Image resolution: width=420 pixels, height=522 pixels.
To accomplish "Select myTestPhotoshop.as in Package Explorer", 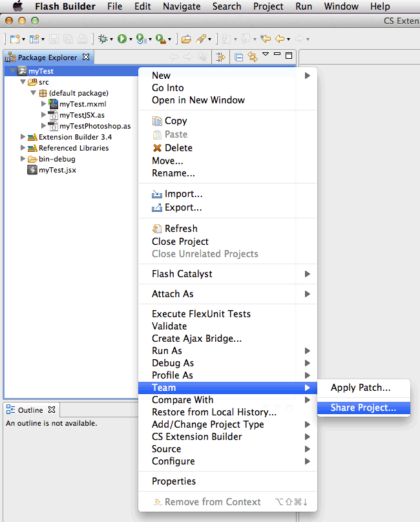I will tap(95, 126).
